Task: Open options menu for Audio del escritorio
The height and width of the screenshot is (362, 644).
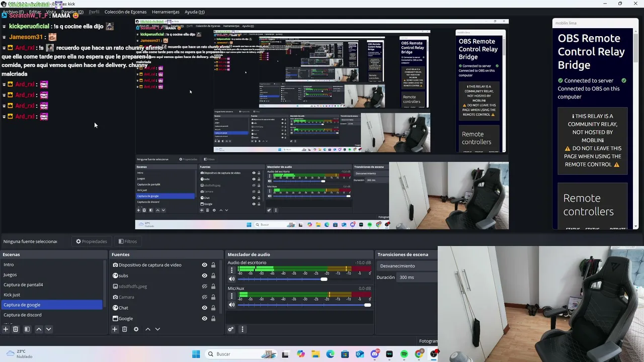Action: 232,270
